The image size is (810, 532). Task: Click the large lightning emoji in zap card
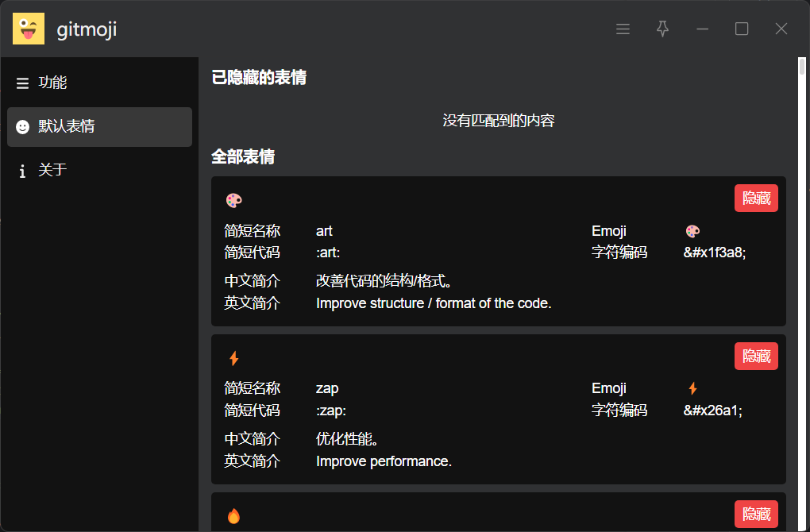[234, 358]
